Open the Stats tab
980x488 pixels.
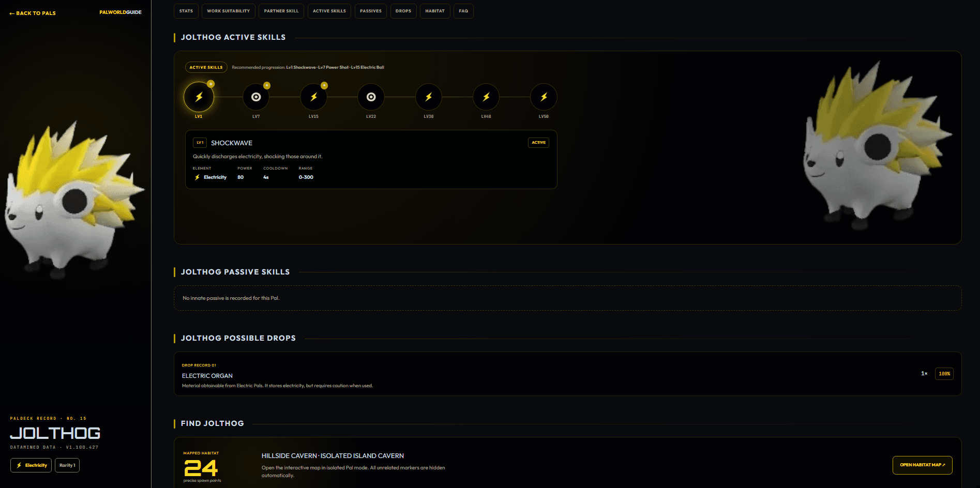click(x=186, y=11)
